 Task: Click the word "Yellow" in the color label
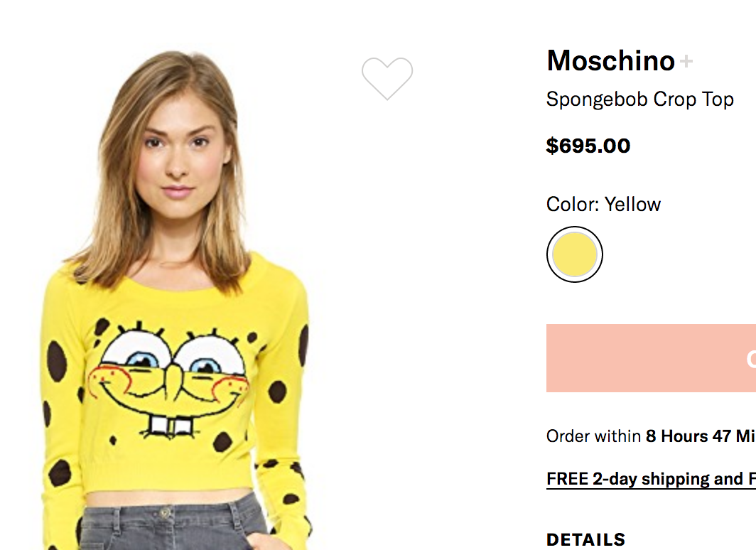coord(632,205)
